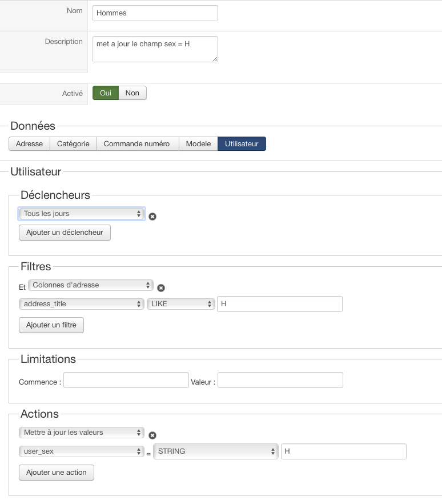Set Activé to Non
This screenshot has width=442, height=504.
coord(132,93)
